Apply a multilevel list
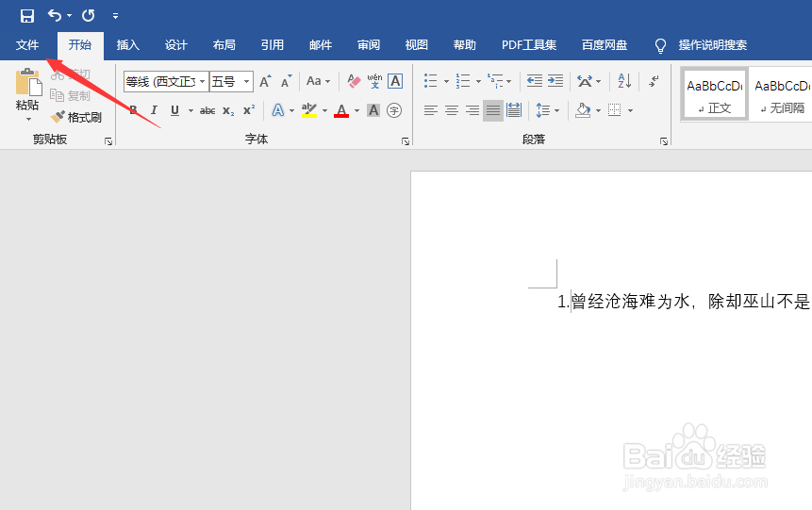The width and height of the screenshot is (812, 510). (x=495, y=81)
